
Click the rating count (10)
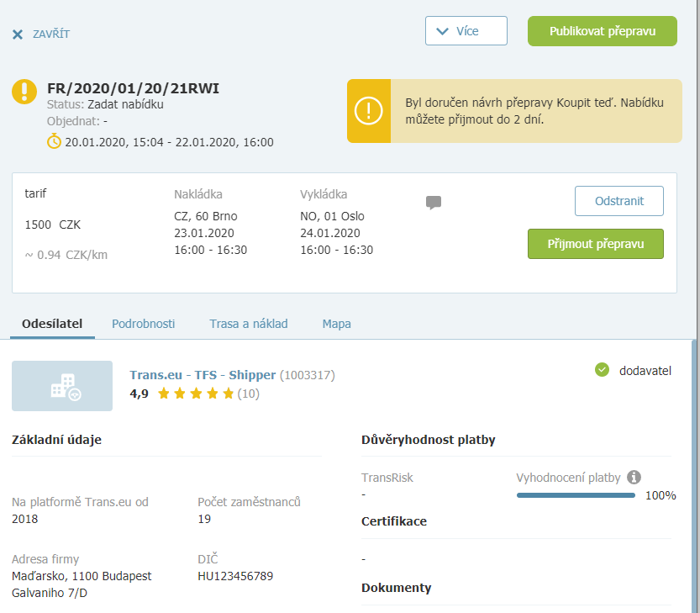pos(248,394)
